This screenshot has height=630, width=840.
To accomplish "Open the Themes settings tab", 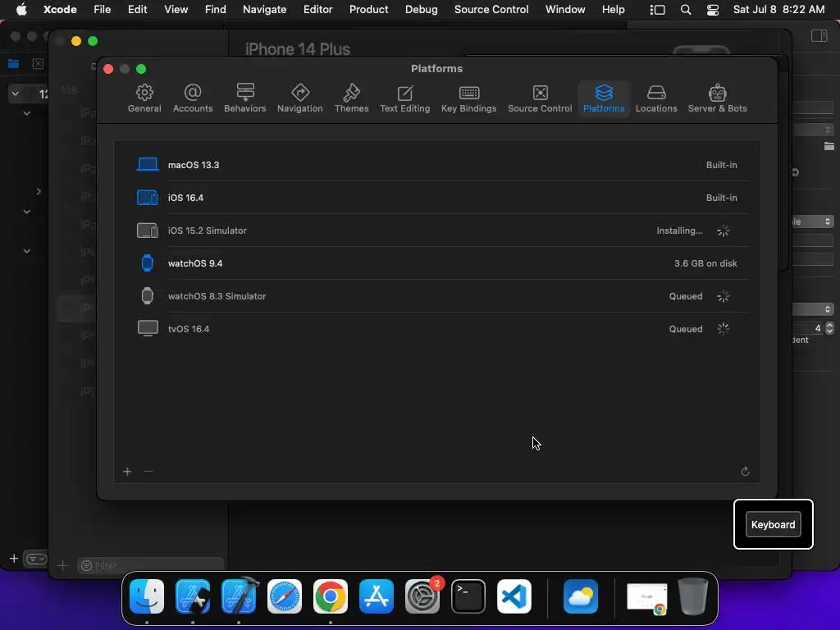I will [x=351, y=98].
